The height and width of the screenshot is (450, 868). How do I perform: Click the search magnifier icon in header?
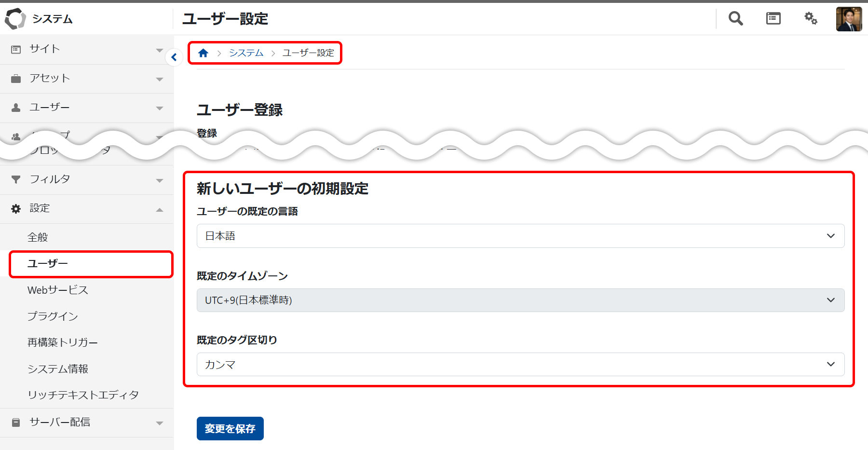tap(735, 19)
